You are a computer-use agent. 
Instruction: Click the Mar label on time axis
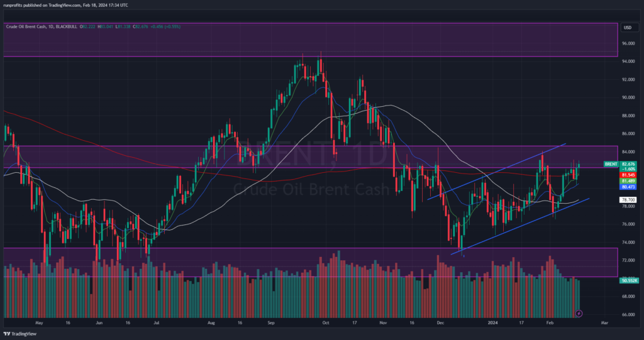tap(605, 322)
